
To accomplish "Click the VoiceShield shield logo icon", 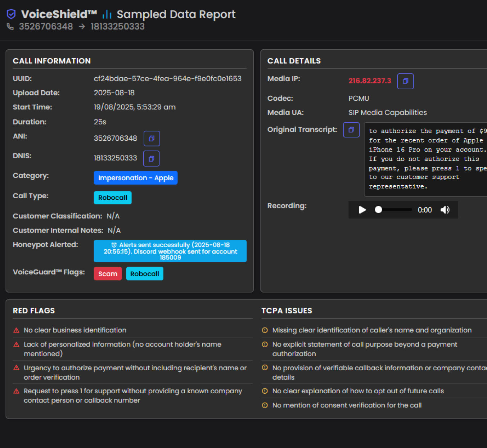I will [x=12, y=14].
